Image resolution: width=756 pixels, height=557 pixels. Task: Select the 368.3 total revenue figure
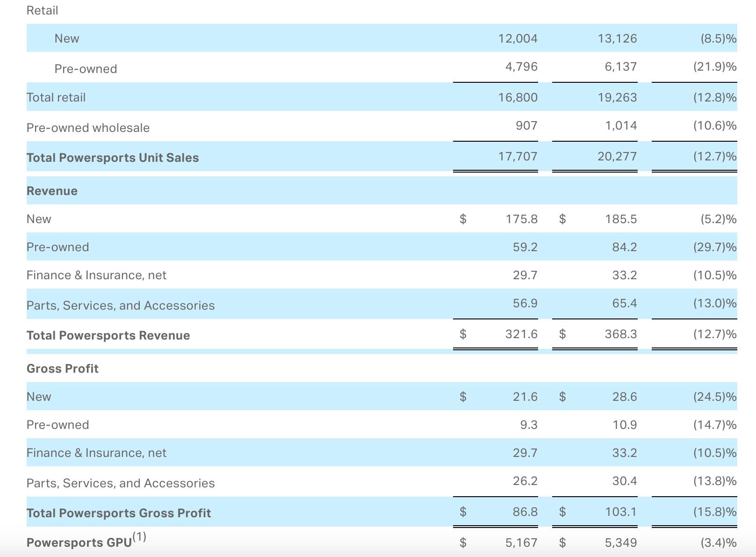621,334
